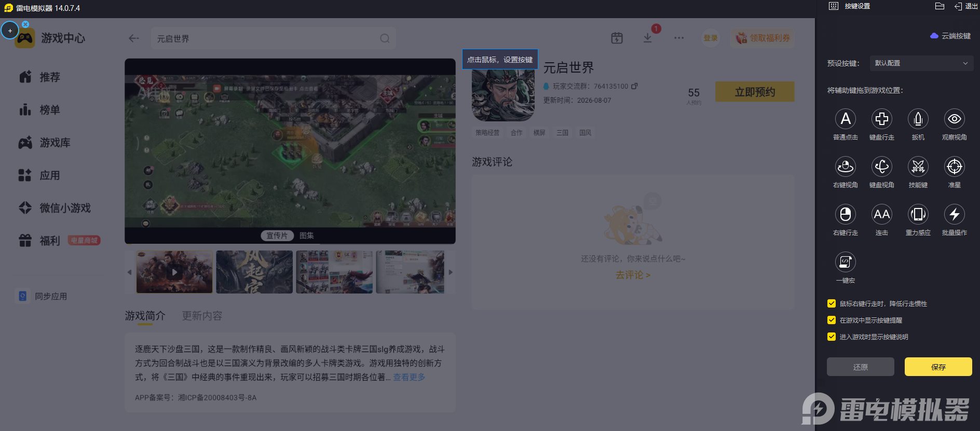The image size is (980, 431).
Task: Open the fourth screenshot thumbnail
Action: coord(410,272)
